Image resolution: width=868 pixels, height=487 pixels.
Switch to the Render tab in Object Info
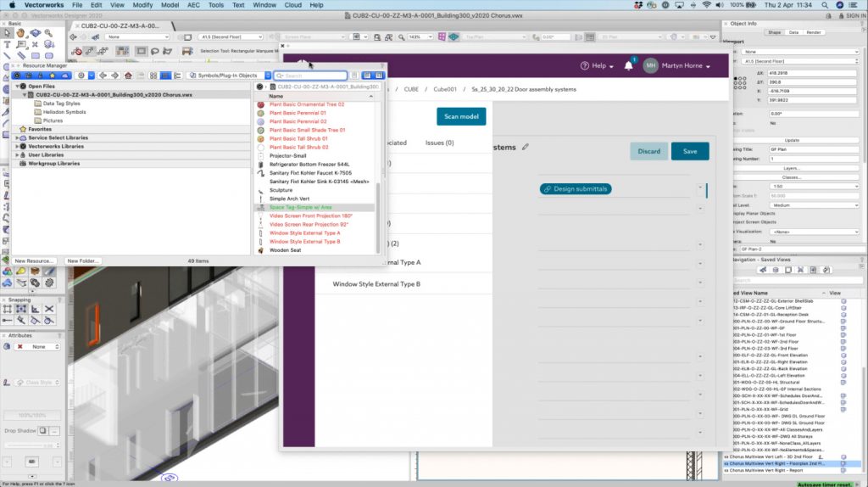(x=813, y=32)
